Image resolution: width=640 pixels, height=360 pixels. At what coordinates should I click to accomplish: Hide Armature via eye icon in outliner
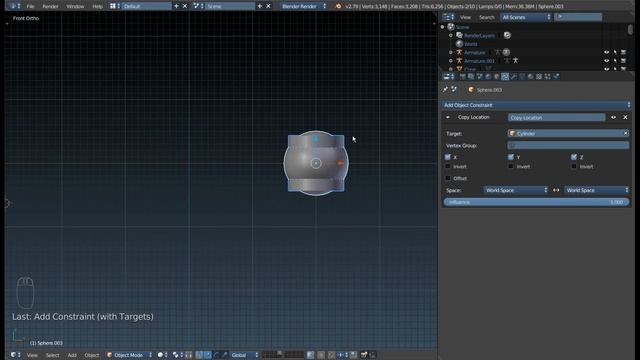607,52
